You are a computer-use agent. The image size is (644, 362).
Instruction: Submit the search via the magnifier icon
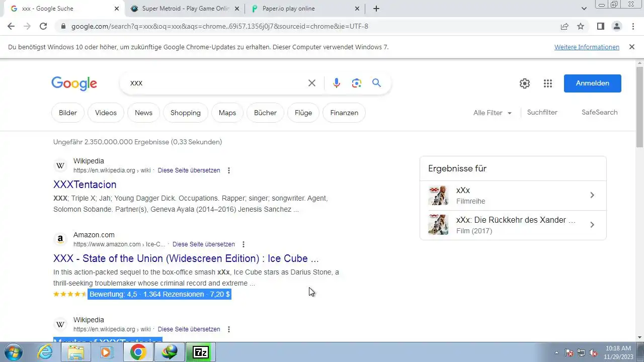click(x=377, y=83)
